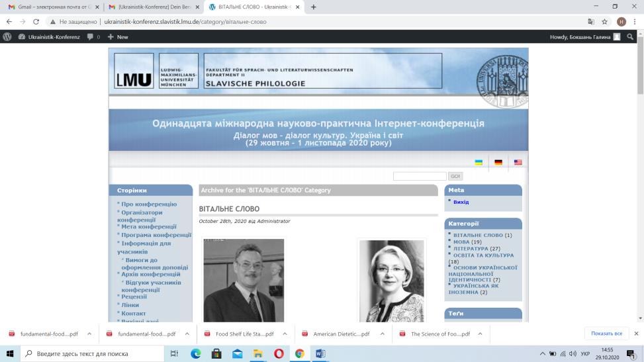The height and width of the screenshot is (362, 644).
Task: Open Ukrainistik-Konferenz admin bar menu
Action: (x=49, y=37)
